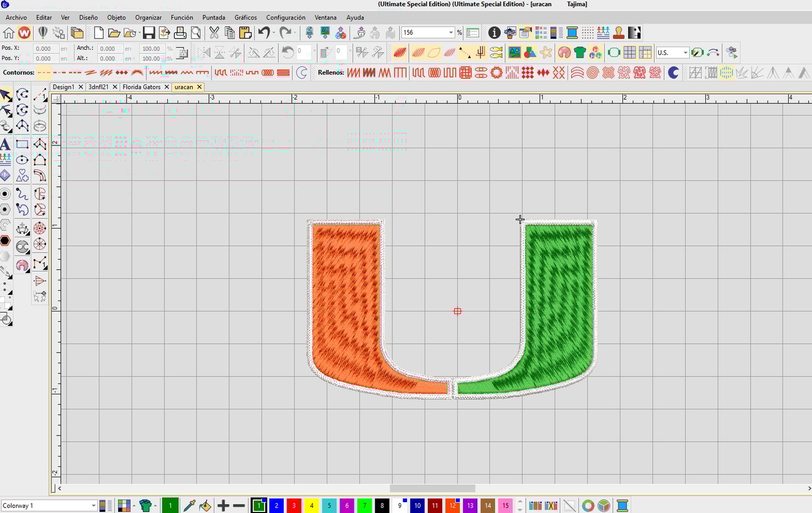Screen dimensions: 812x513
Task: Click the two yellow fish icon
Action: (496, 53)
